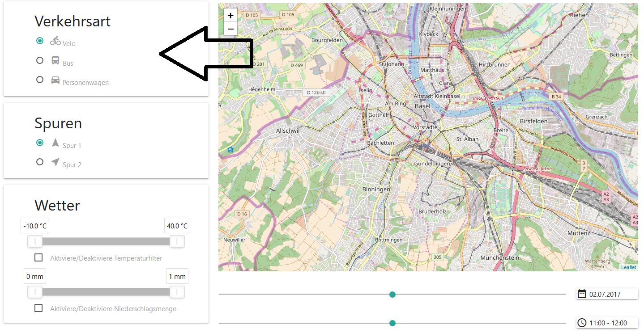This screenshot has width=644, height=333.
Task: Click the Spur 1 upward arrow icon
Action: (55, 143)
